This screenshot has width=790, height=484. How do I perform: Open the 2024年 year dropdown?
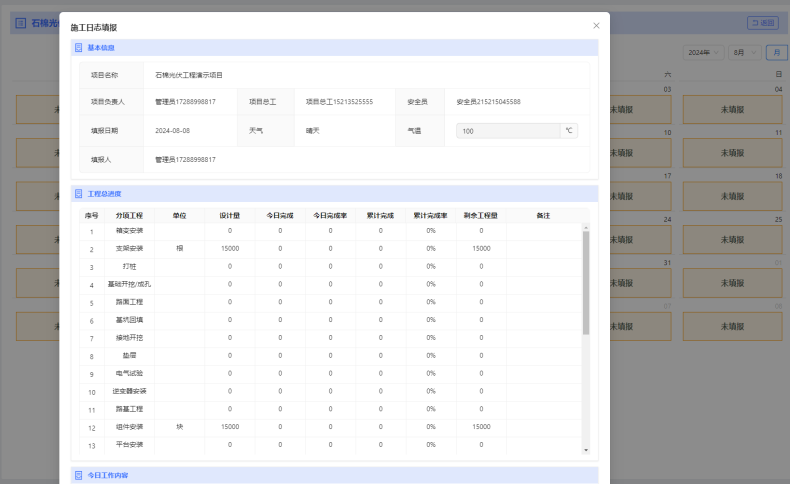coord(703,52)
